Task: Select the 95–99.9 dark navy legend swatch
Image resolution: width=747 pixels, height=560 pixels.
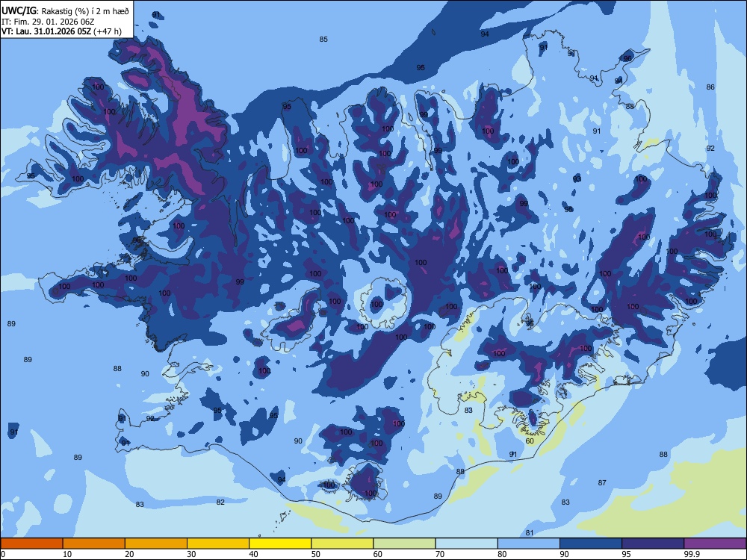Action: (653, 544)
